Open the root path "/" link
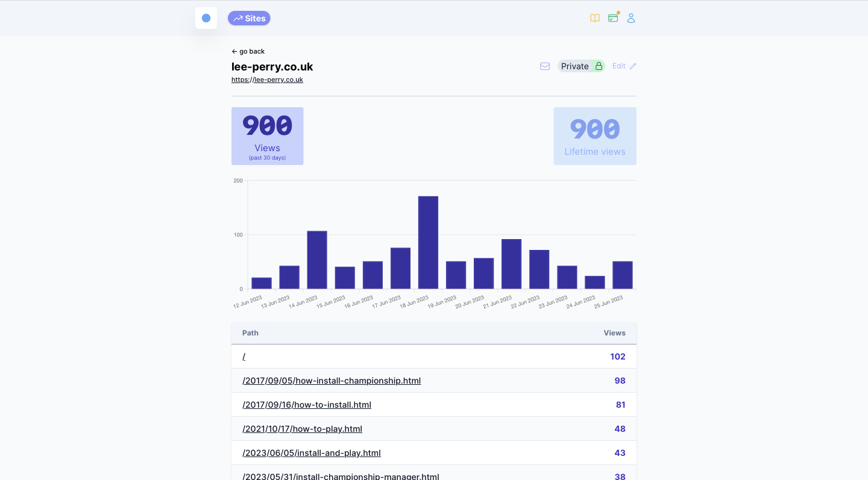The width and height of the screenshot is (868, 480). pyautogui.click(x=244, y=357)
